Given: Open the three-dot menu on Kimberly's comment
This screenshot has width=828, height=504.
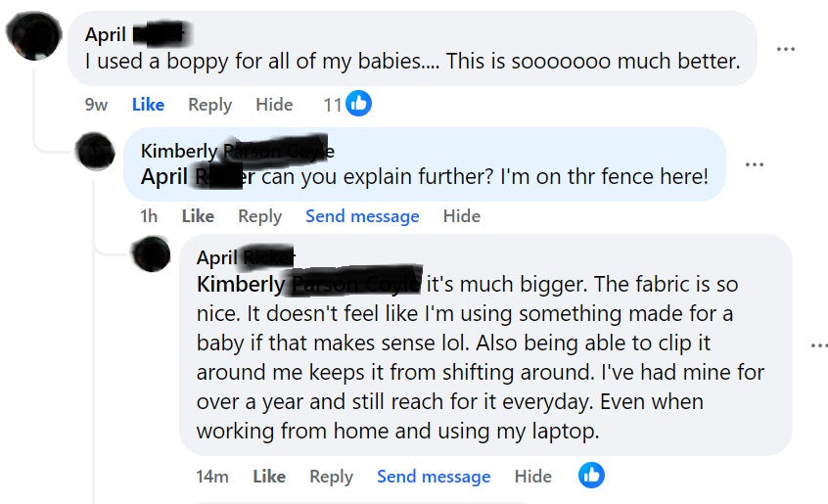Looking at the screenshot, I should coord(754,163).
